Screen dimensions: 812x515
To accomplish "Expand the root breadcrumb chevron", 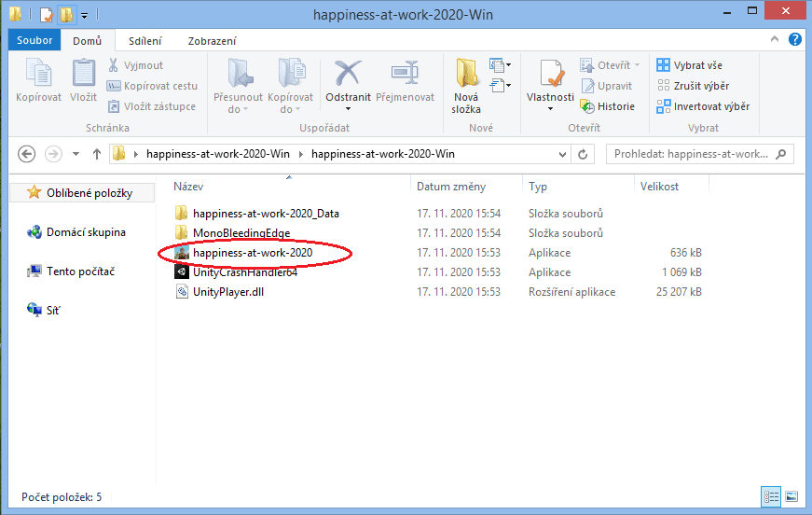I will point(136,154).
